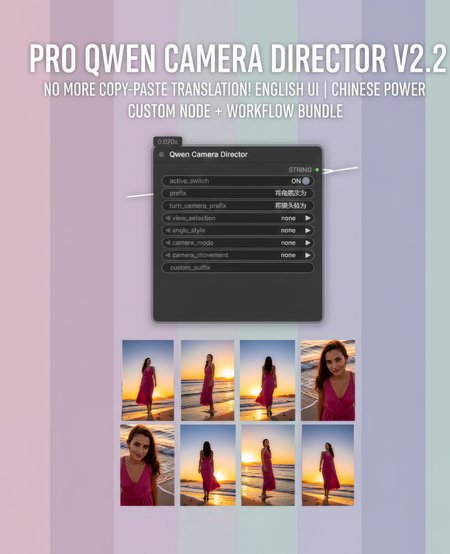
Task: Step view_selection forward with right arrow
Action: (x=308, y=218)
